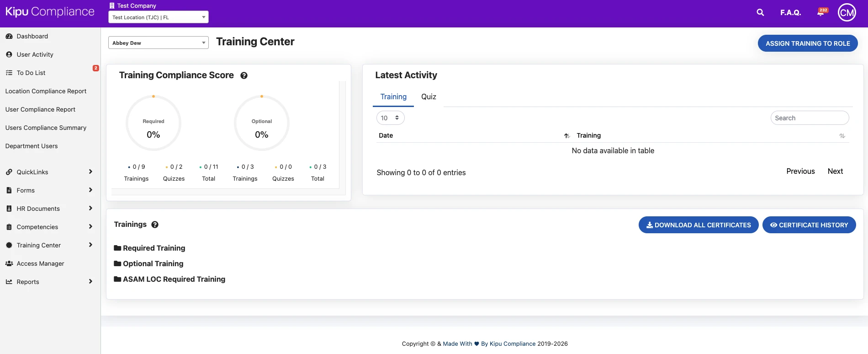Click the search magnifier icon in header
Screen dimensions: 868x354
[x=760, y=13]
